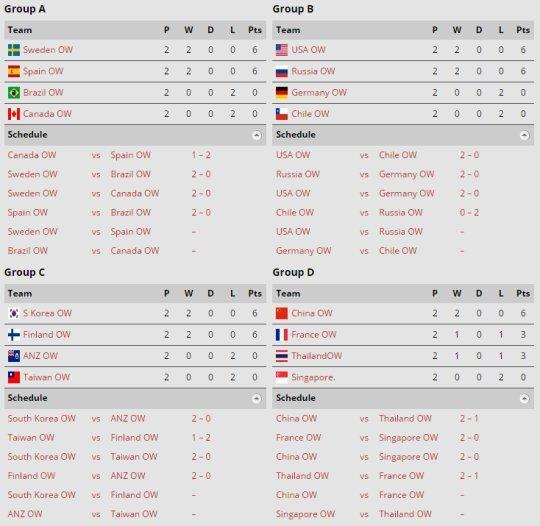
Task: Collapse the Group D Schedule section
Action: coord(524,399)
